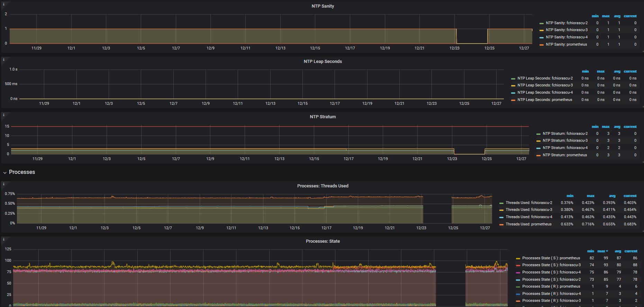
Task: Toggle the Threads Used: prometheus legend series
Action: coord(528,224)
